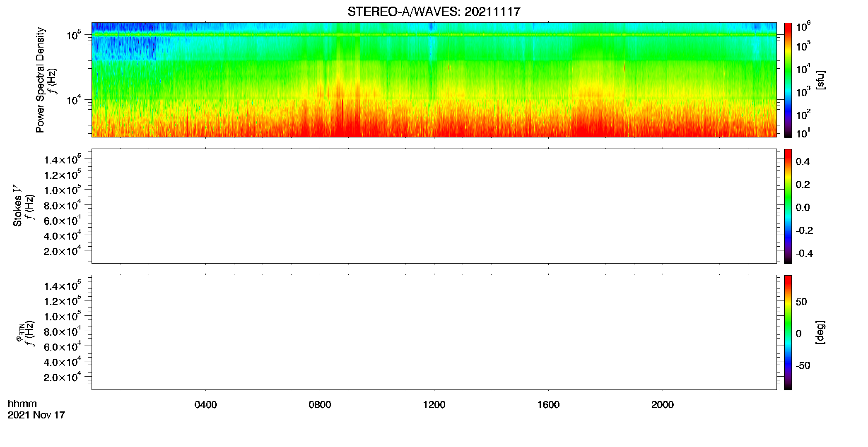Select the Power Spectral Density axis label
Screen dimensions: 868x447
click(x=40, y=80)
